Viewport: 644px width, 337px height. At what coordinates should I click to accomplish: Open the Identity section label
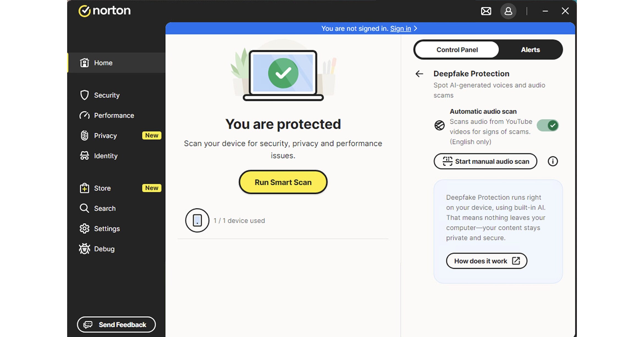coord(106,156)
